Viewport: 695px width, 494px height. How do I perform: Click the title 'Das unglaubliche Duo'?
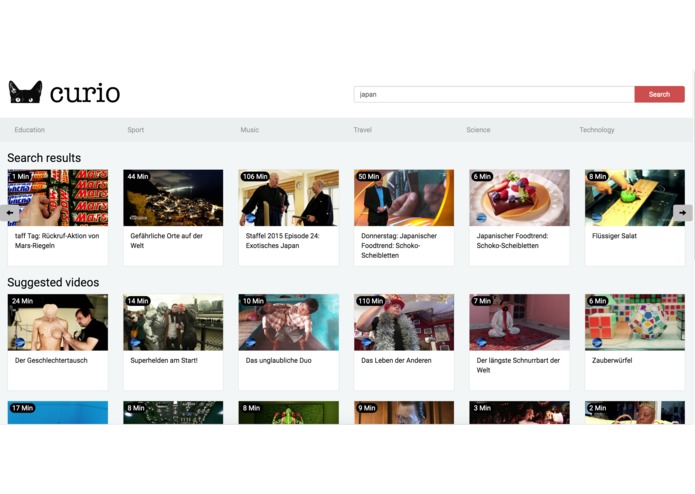pos(278,360)
